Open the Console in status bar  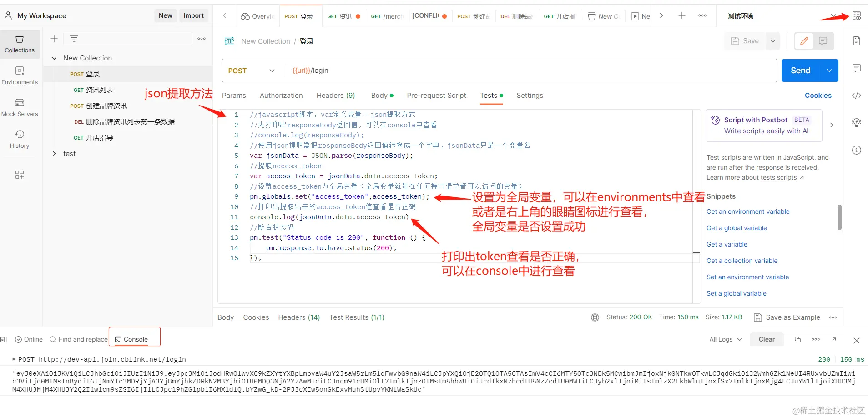pyautogui.click(x=131, y=339)
